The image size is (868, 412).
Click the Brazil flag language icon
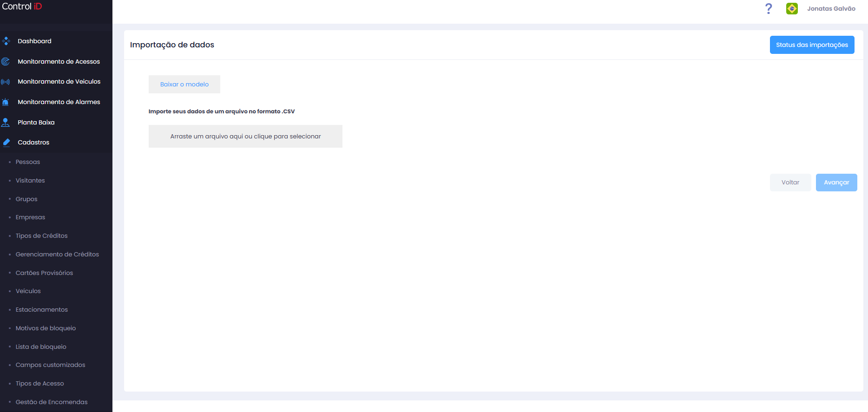792,8
